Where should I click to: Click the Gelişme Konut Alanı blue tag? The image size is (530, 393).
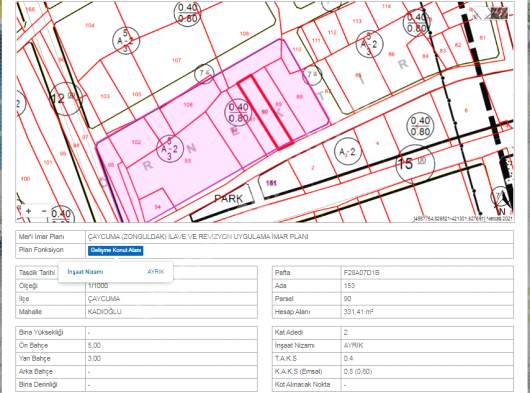(x=116, y=250)
